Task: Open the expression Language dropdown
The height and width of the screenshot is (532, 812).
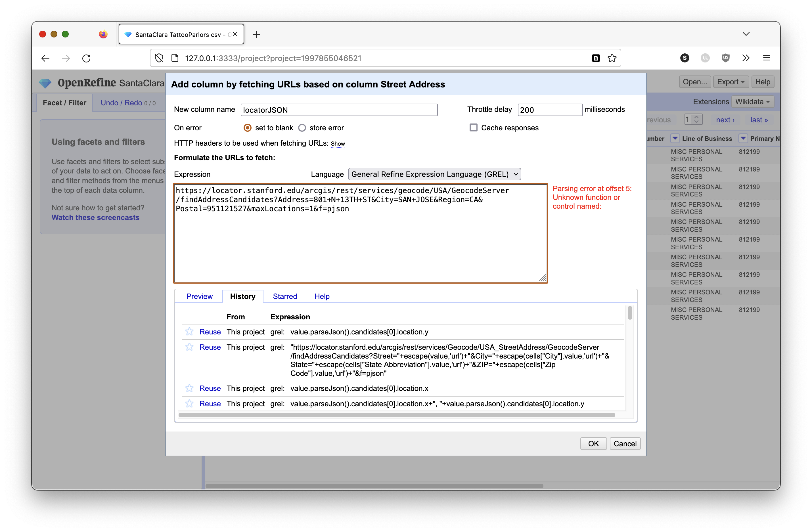Action: pyautogui.click(x=434, y=174)
